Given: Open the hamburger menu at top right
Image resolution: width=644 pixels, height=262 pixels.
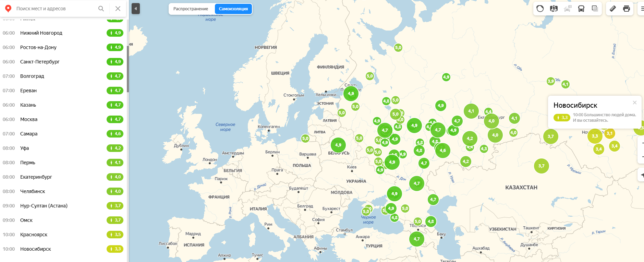Looking at the screenshot, I should 642,9.
